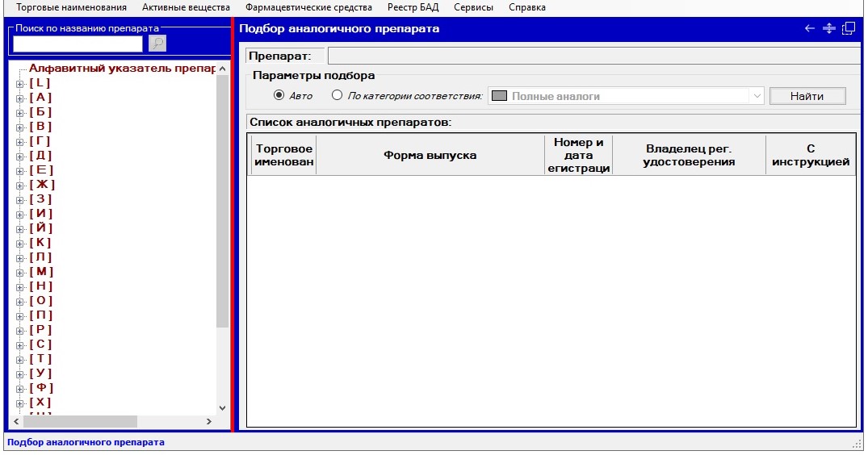Click the Форма выпуска column header
Screen dimensions: 868x455
[x=430, y=155]
